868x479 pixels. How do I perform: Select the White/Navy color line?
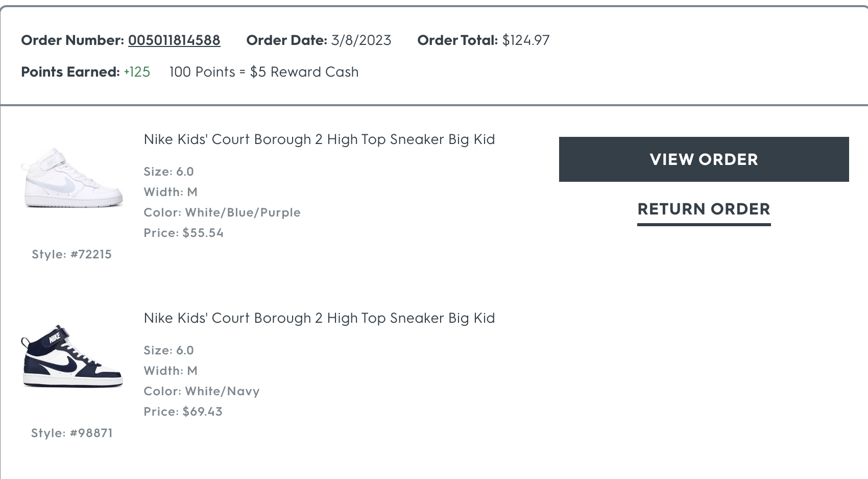pyautogui.click(x=202, y=391)
